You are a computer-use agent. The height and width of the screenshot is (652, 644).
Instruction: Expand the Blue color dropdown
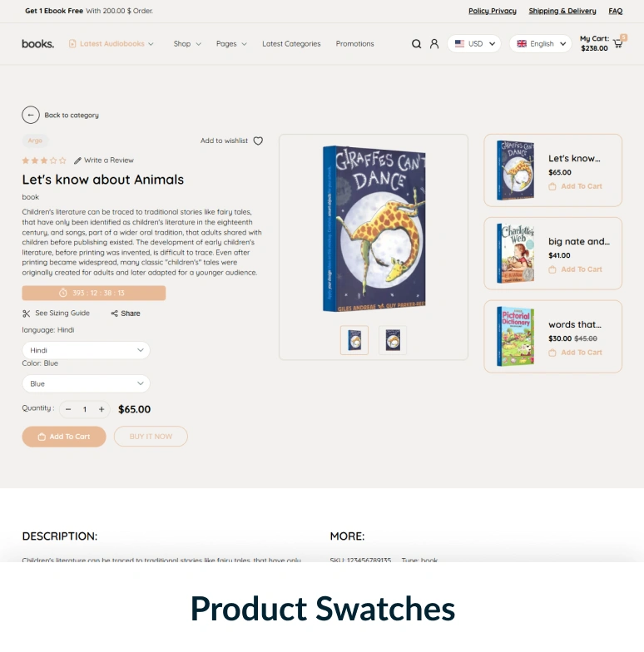click(x=87, y=384)
